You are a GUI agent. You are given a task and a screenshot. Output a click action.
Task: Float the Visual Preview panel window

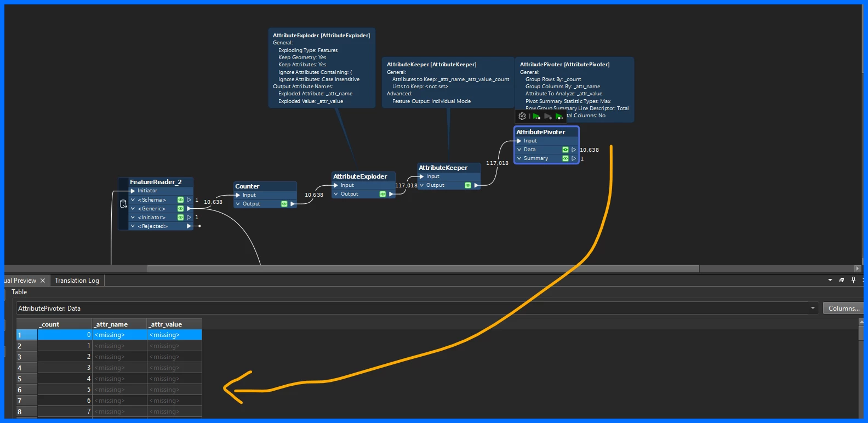coord(842,280)
